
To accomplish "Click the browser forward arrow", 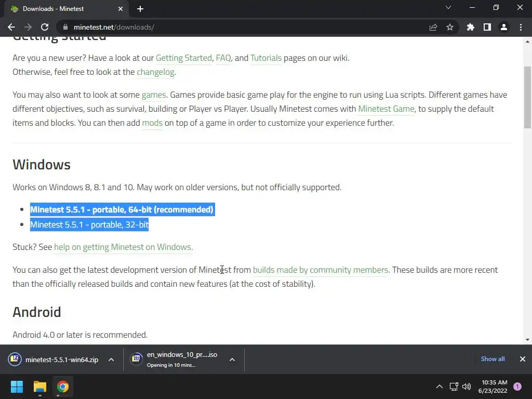I will point(28,27).
